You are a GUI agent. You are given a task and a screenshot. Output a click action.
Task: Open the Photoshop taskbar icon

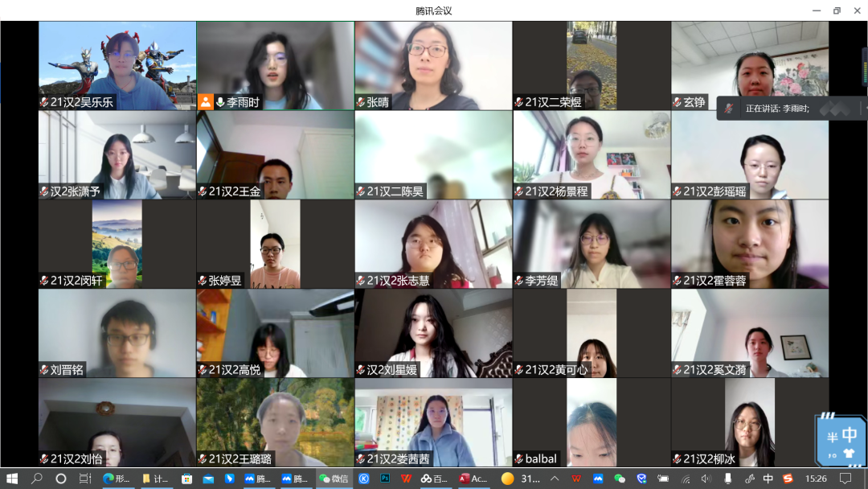pos(385,479)
